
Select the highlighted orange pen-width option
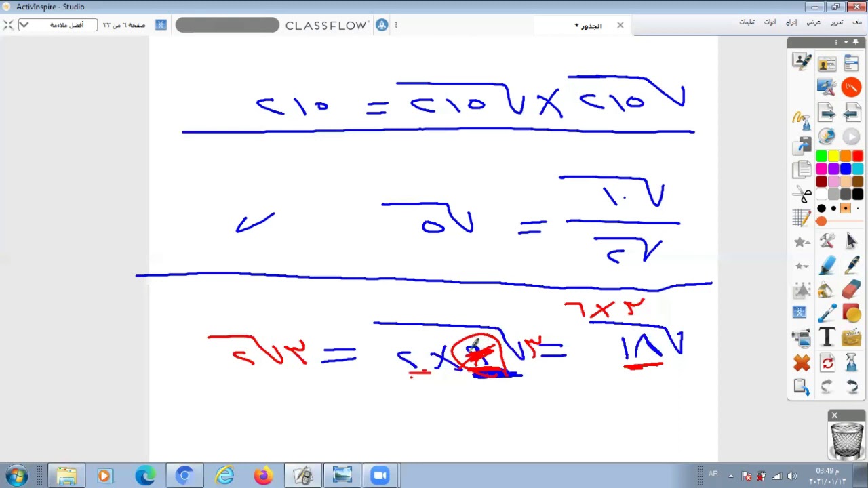pos(846,209)
